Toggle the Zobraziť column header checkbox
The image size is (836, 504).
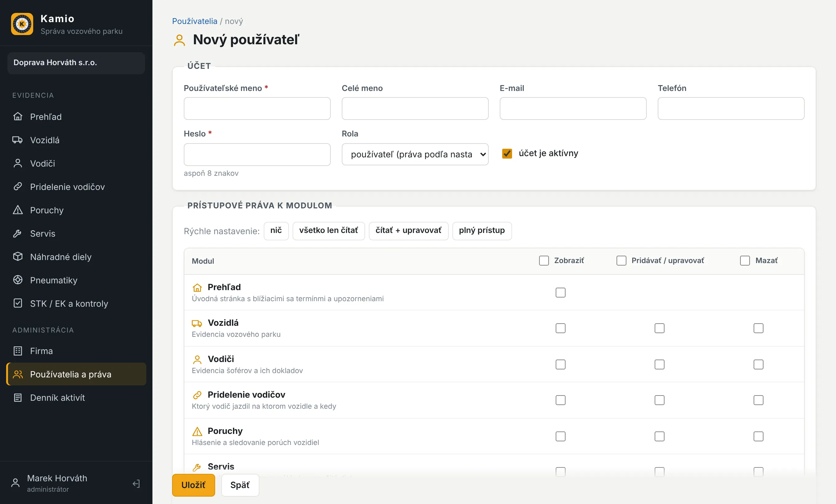click(543, 261)
